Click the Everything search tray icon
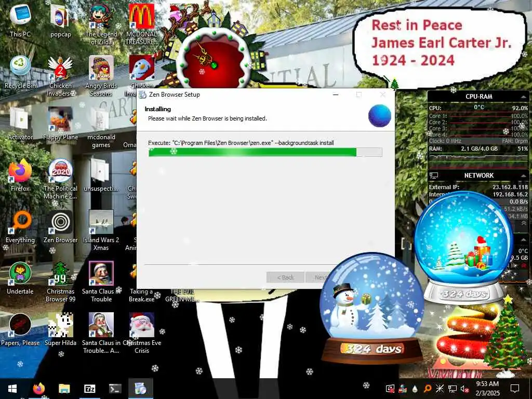 [428, 389]
